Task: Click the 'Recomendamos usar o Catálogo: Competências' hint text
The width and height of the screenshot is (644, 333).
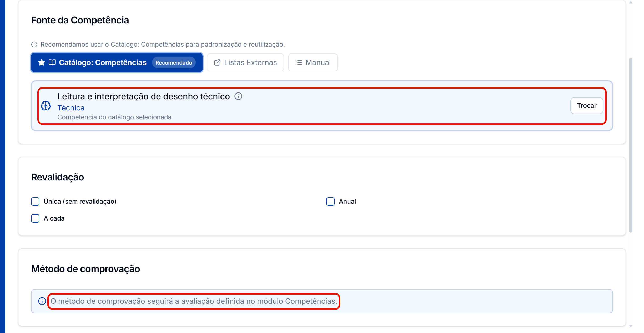Action: 163,45
